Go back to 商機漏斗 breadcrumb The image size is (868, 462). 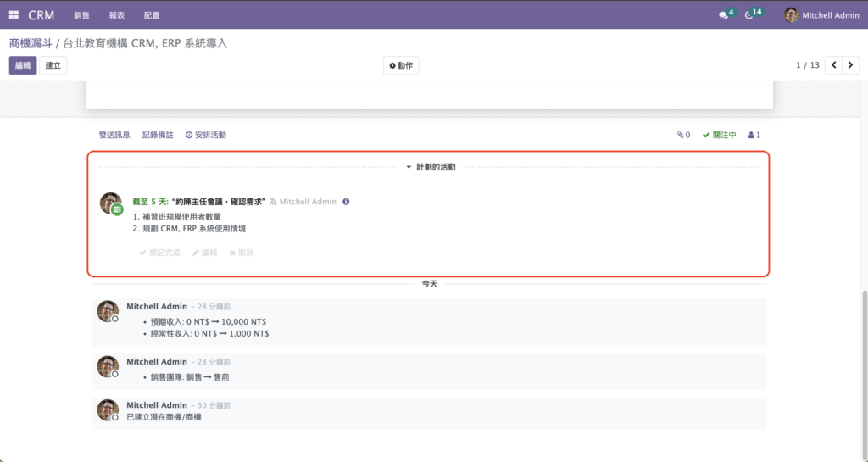[31, 43]
